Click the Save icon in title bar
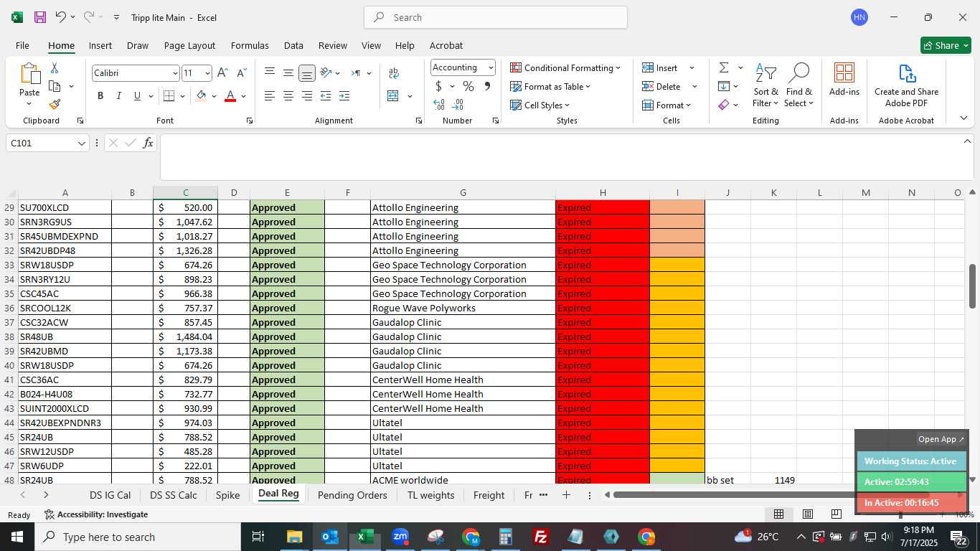 (40, 17)
